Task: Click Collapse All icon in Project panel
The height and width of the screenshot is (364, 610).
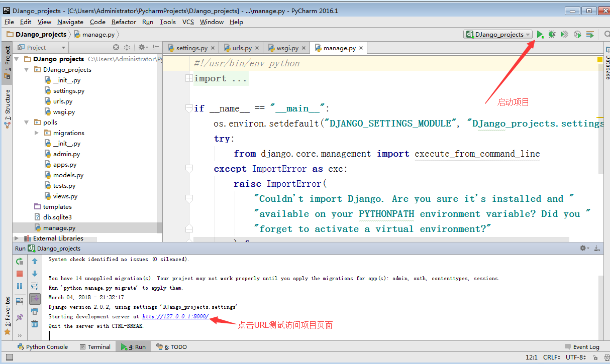Action: (127, 48)
